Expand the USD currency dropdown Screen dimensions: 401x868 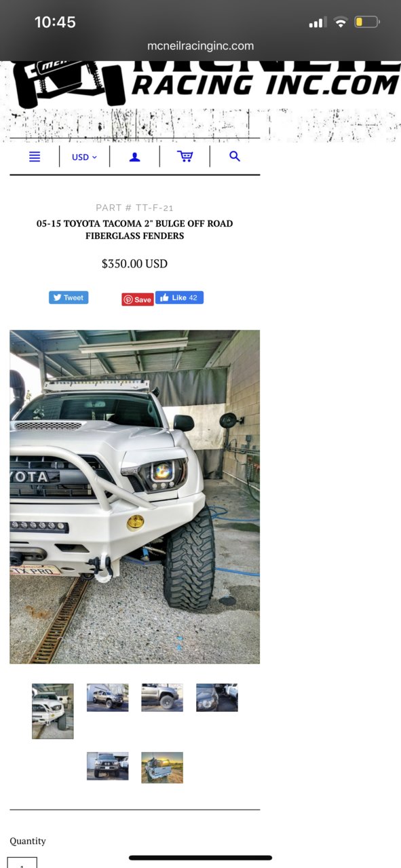tap(84, 157)
